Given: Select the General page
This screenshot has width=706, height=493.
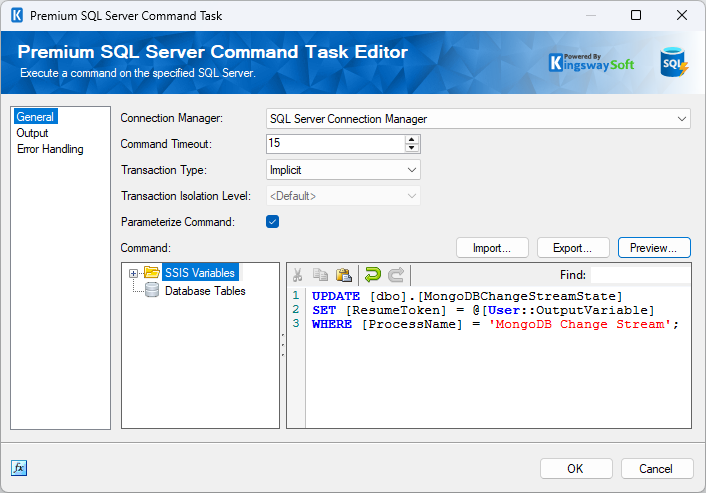Looking at the screenshot, I should click(35, 117).
